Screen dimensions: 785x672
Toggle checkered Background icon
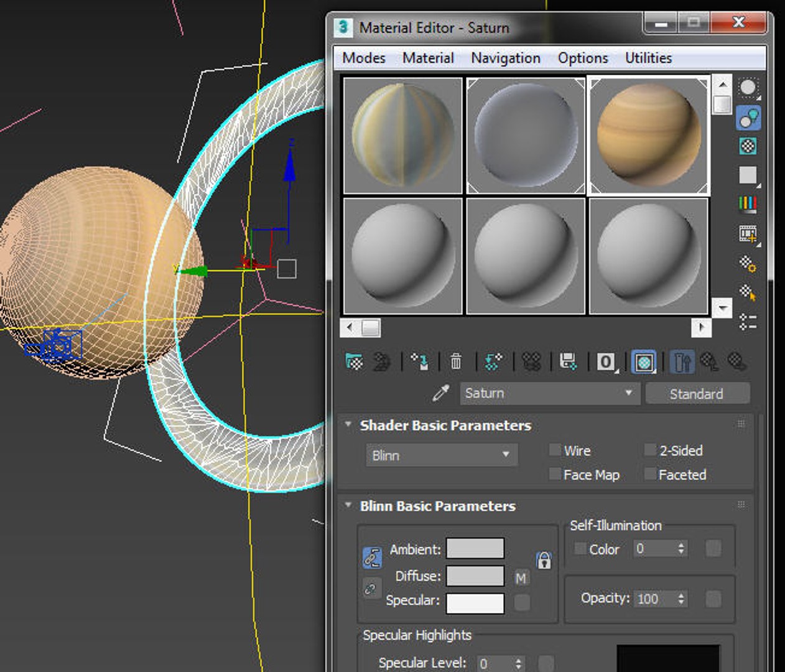point(748,146)
